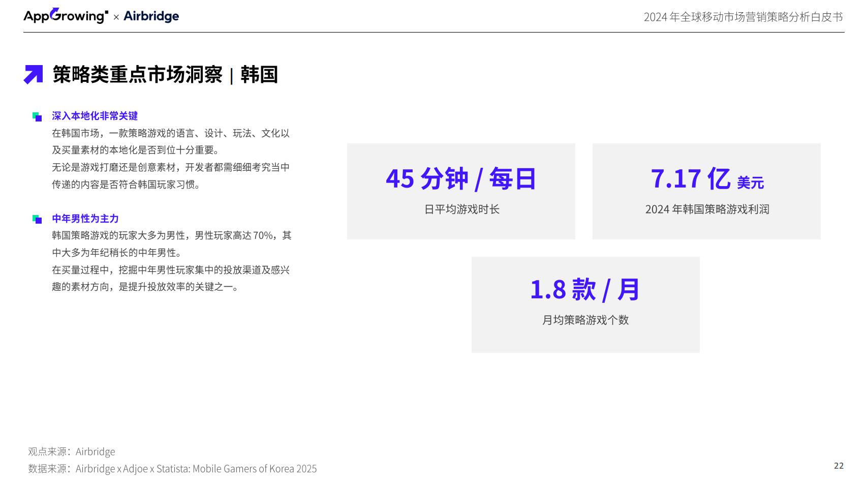Click the line starting 趣的素材方向
This screenshot has height=488, width=868.
[x=145, y=287]
